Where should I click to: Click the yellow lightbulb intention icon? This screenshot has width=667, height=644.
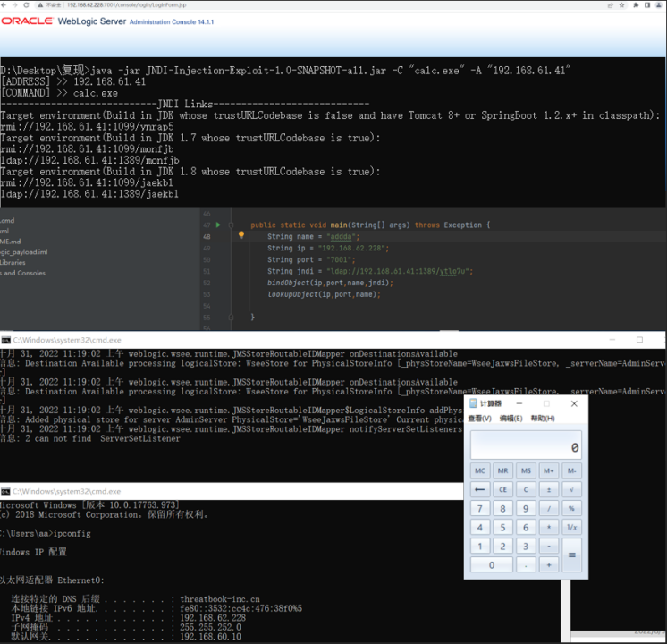241,234
